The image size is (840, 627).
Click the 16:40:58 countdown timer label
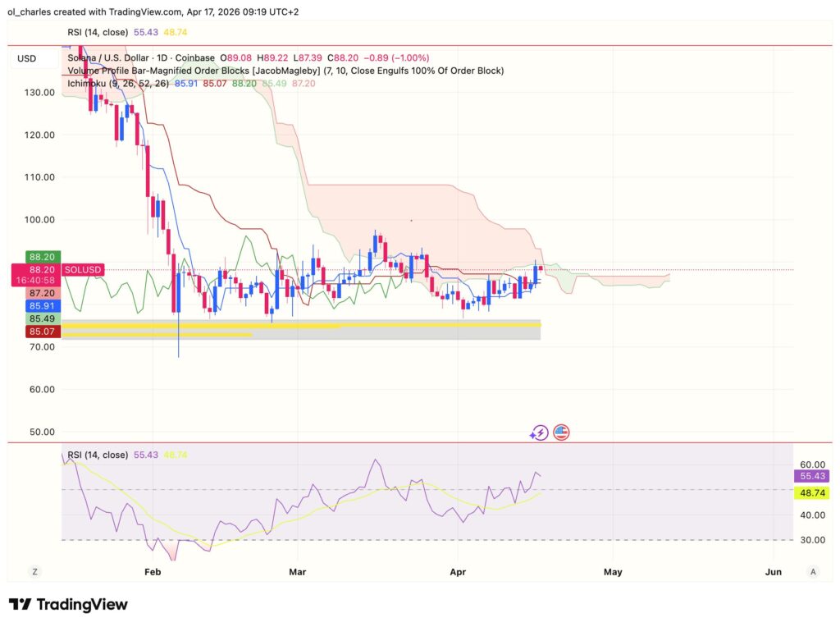(36, 279)
